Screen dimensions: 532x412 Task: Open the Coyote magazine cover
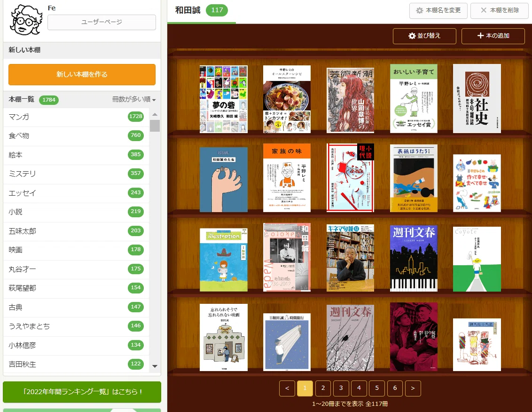(477, 259)
